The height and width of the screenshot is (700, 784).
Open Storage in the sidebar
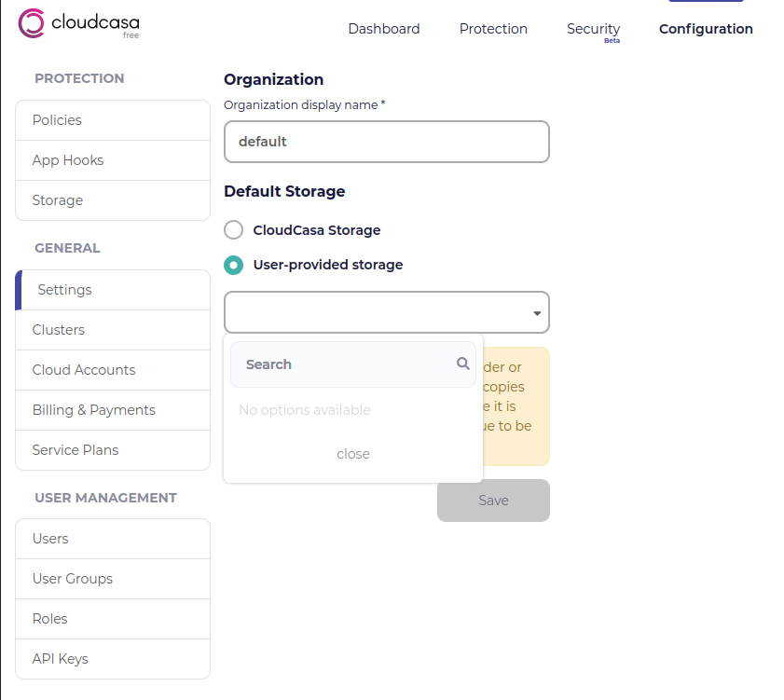[x=113, y=200]
